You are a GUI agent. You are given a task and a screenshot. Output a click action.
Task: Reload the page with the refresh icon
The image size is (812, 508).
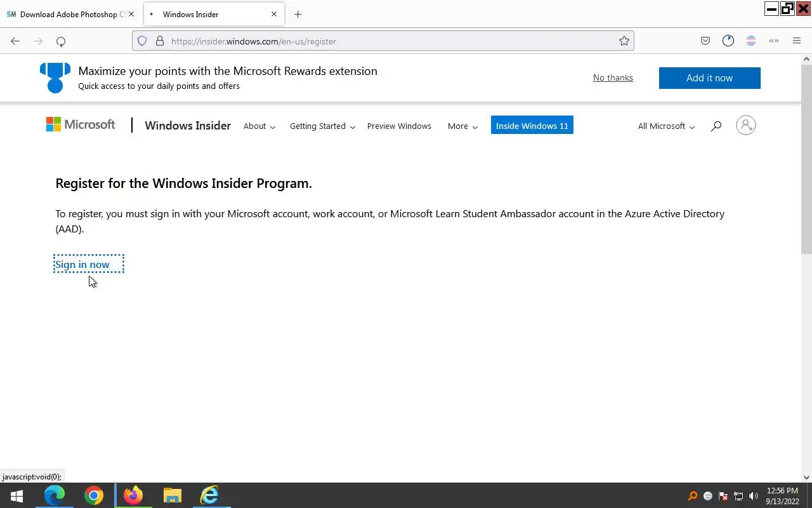(61, 41)
